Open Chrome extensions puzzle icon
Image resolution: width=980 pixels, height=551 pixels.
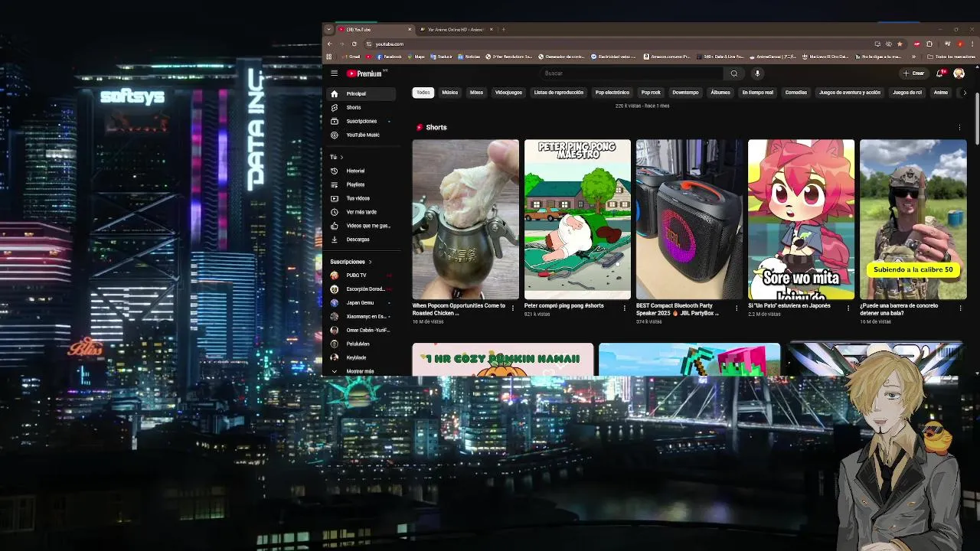tap(929, 44)
